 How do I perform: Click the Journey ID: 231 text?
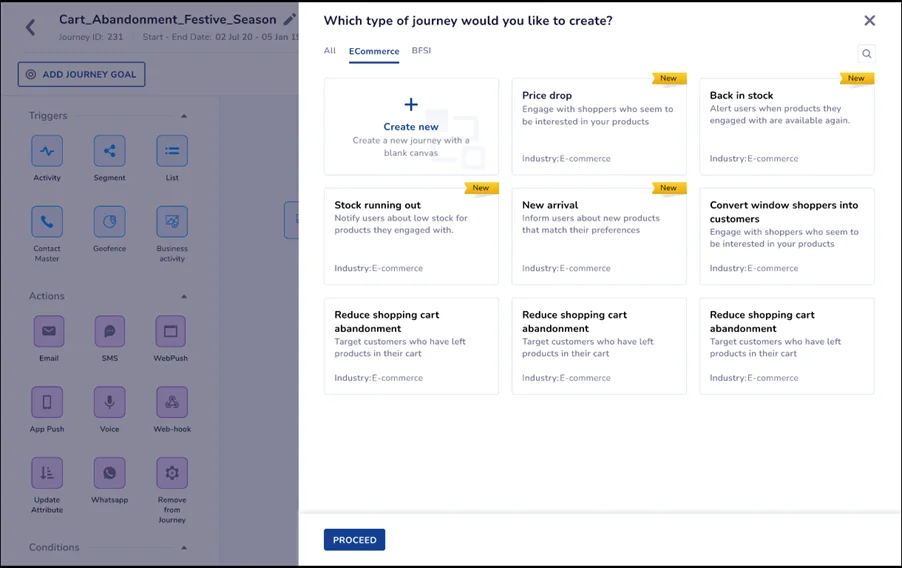coord(91,37)
